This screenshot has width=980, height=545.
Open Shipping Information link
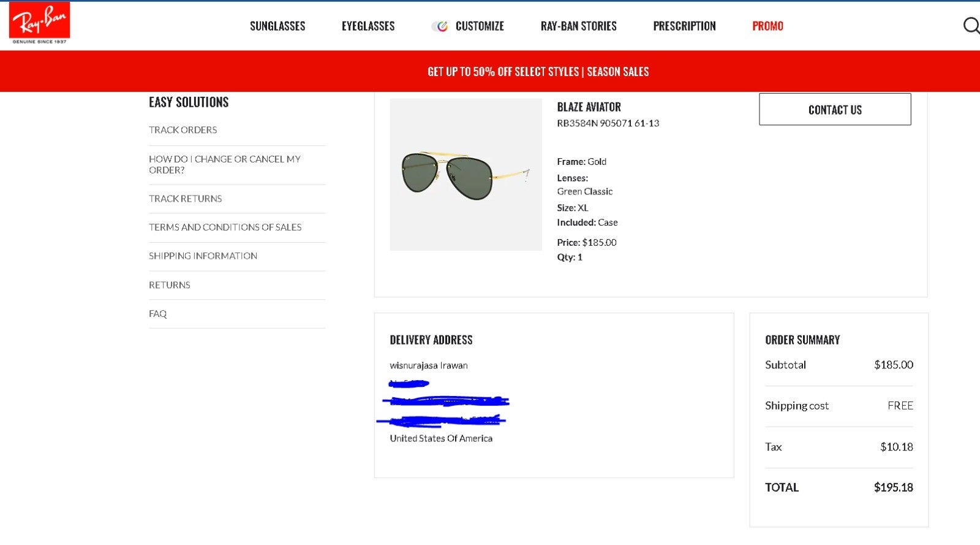click(x=203, y=256)
